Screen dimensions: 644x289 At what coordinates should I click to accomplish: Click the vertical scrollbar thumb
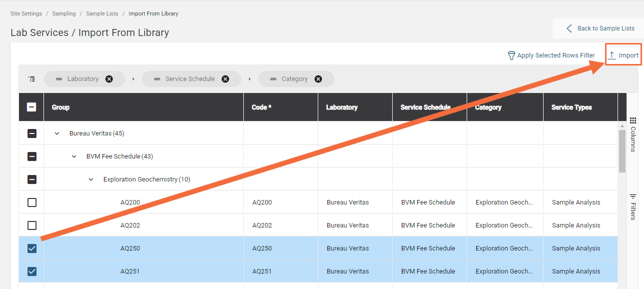(622, 151)
